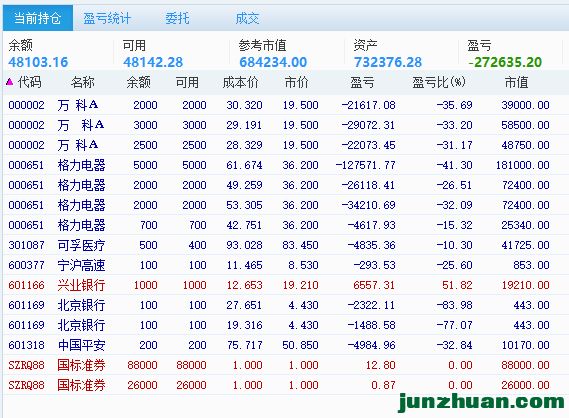This screenshot has width=569, height=418.
Task: Select 北京银行 row with cost 27.651
Action: click(x=279, y=305)
